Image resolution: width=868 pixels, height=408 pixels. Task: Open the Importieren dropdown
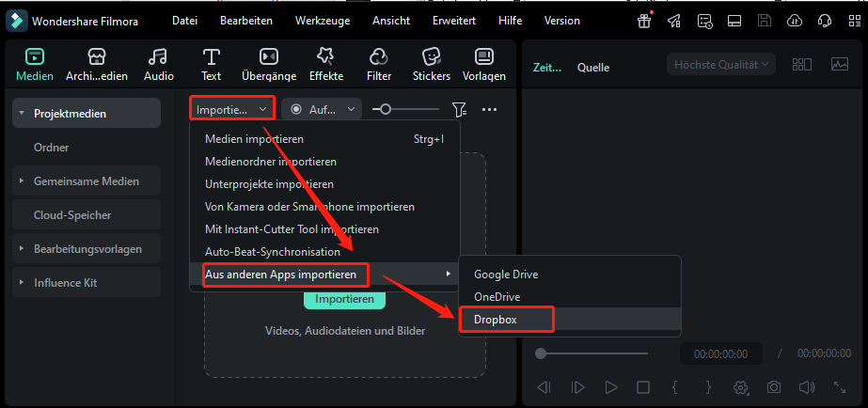pos(232,108)
